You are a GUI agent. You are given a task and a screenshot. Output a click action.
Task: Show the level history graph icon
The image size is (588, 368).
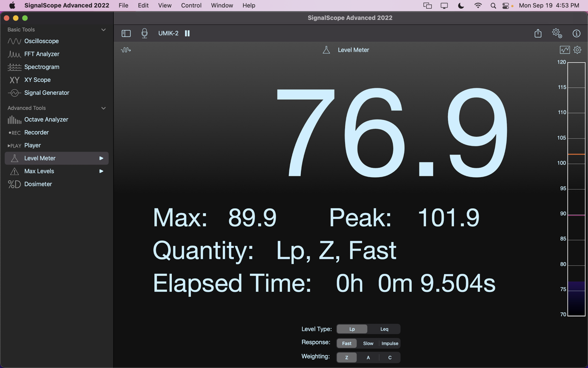[565, 50]
